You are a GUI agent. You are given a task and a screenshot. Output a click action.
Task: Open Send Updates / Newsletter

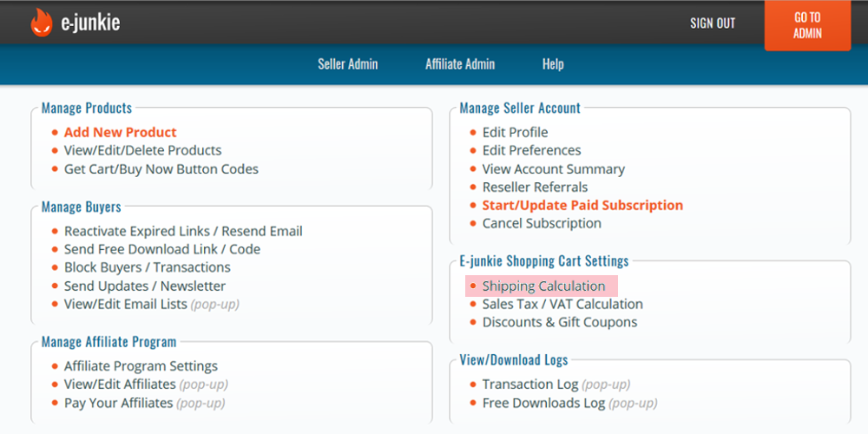[x=145, y=286]
